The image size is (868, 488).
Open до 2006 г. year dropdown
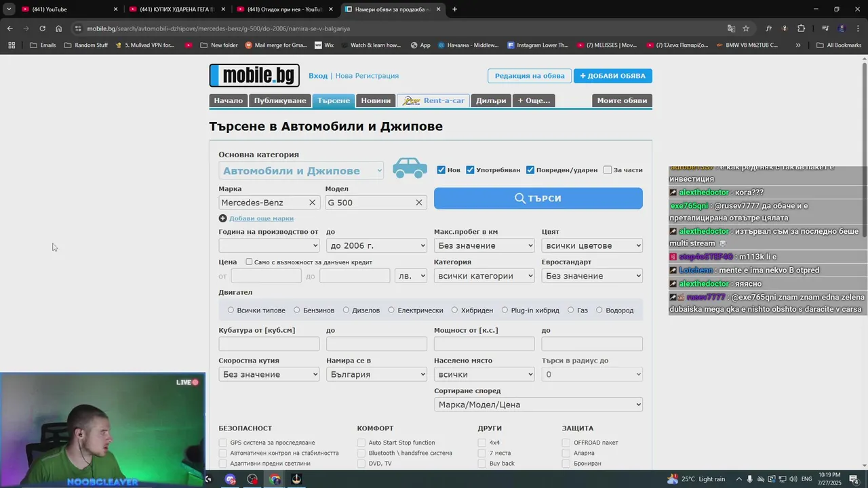(x=376, y=245)
